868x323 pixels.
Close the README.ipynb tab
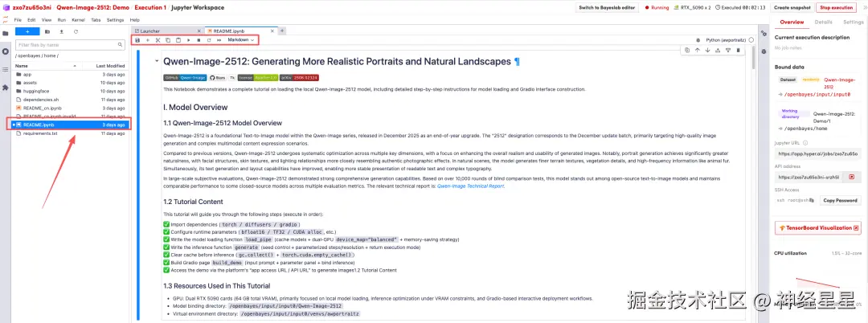point(272,31)
